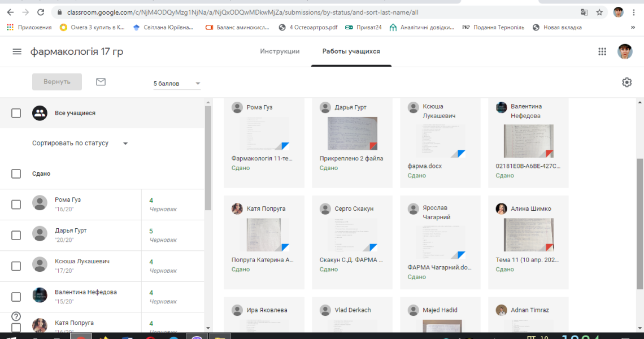Click Рома Гуз avatar in student list
Image resolution: width=644 pixels, height=339 pixels.
(40, 203)
